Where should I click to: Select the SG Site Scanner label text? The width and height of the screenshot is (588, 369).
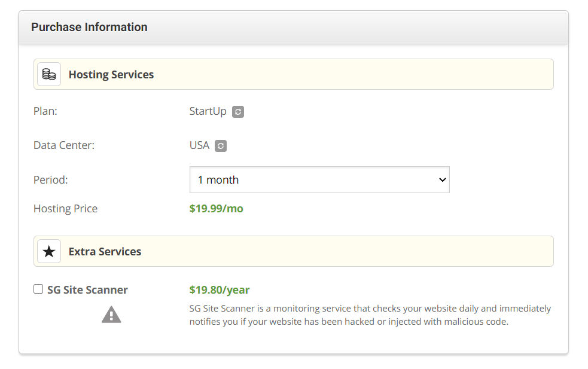pyautogui.click(x=87, y=290)
